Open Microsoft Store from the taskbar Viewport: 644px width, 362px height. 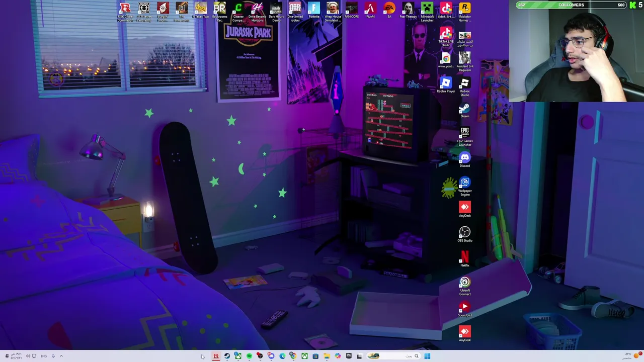(x=315, y=356)
